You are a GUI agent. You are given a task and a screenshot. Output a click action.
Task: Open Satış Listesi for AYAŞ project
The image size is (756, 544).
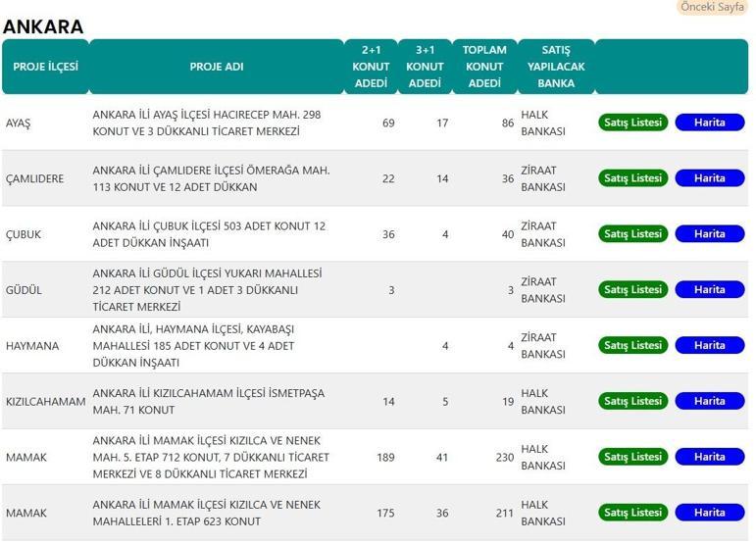point(633,123)
